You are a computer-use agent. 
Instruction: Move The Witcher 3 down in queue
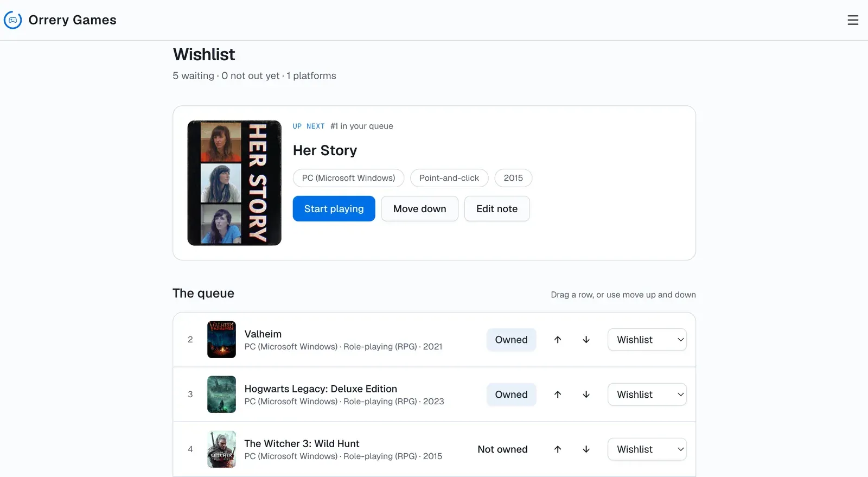point(586,449)
